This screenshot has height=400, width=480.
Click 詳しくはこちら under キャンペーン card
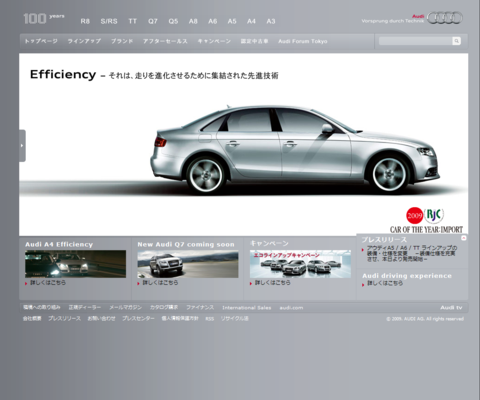point(272,283)
